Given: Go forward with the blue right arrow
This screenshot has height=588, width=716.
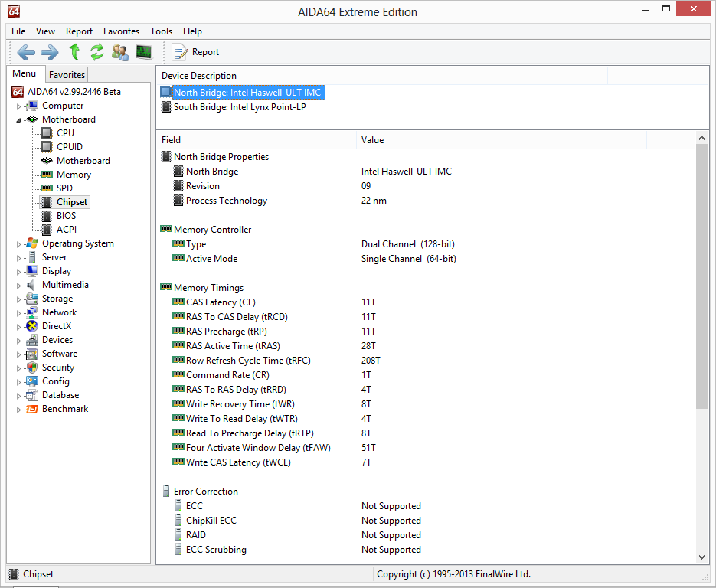Looking at the screenshot, I should point(49,52).
